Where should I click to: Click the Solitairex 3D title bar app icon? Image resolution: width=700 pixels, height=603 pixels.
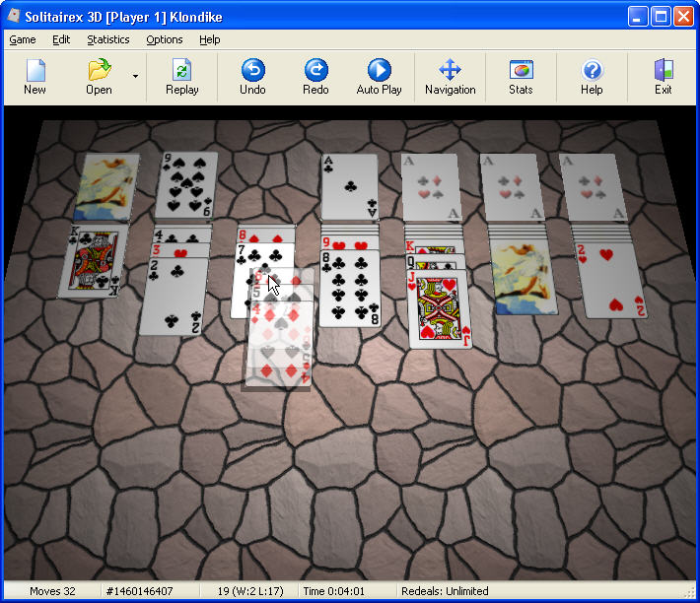point(14,16)
